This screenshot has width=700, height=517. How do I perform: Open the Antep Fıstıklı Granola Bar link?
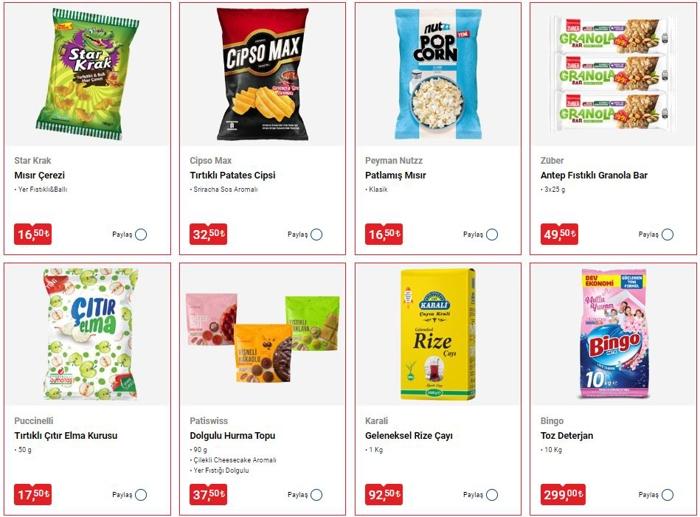[594, 175]
